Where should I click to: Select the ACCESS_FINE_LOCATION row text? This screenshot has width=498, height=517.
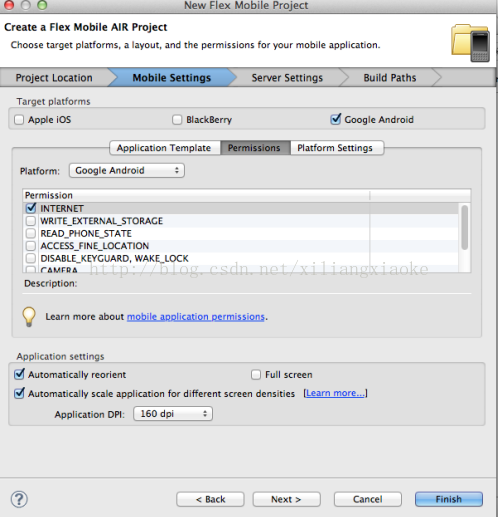click(x=94, y=246)
